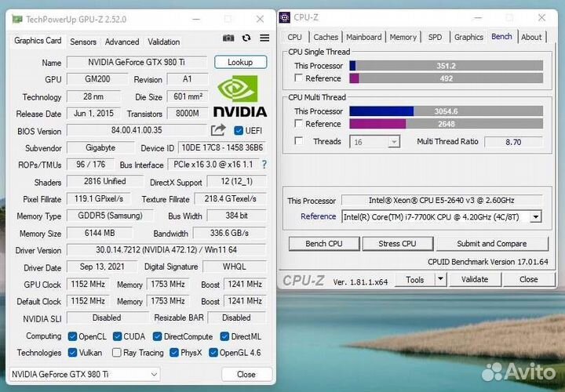The image size is (565, 392).
Task: Toggle the OpenCL checkbox
Action: 72,336
